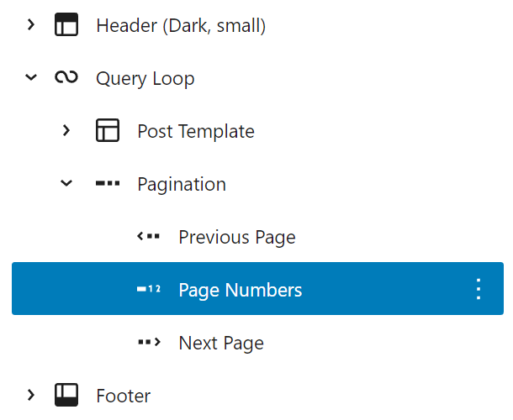This screenshot has height=420, width=513.
Task: Select the Footer text label
Action: pos(123,395)
